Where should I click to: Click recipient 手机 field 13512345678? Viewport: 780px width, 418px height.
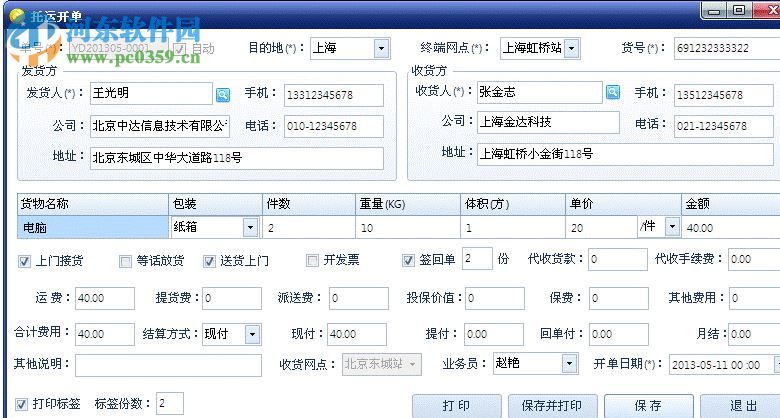(724, 96)
